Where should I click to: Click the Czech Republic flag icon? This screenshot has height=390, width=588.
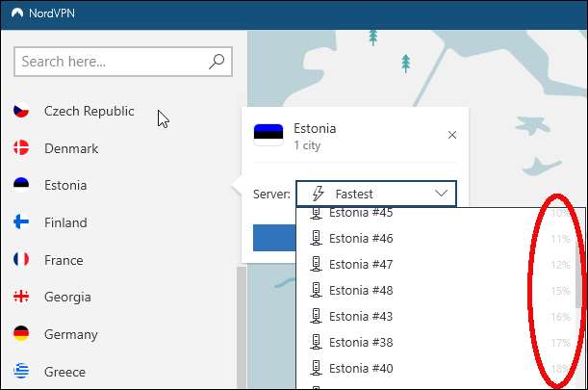(20, 111)
